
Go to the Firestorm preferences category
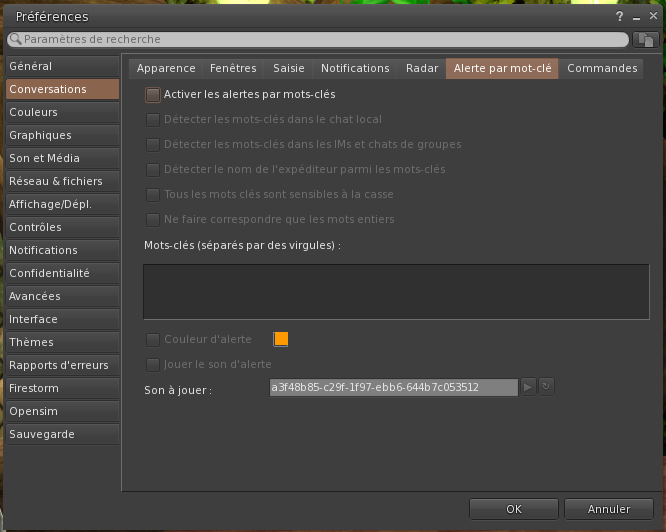pos(36,388)
